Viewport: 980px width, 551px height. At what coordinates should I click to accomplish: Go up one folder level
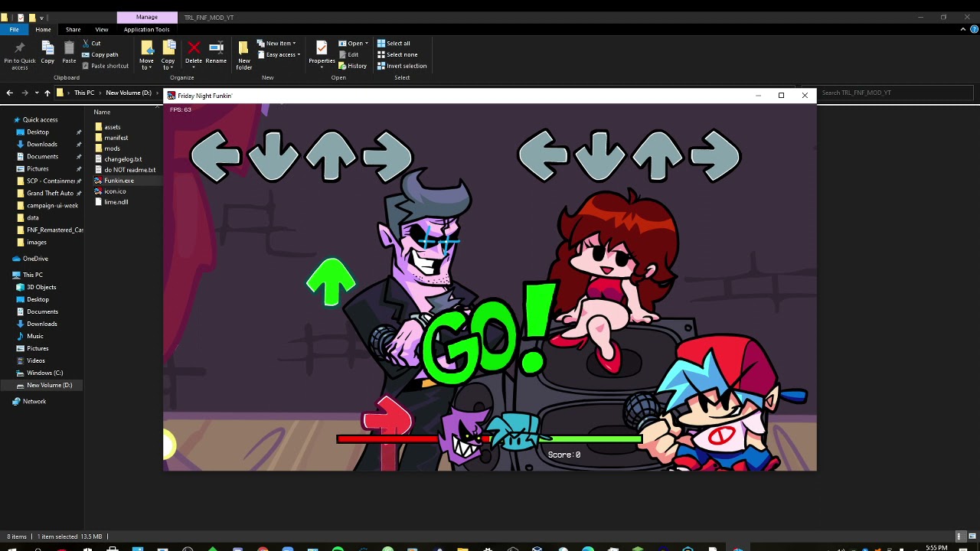(x=47, y=93)
